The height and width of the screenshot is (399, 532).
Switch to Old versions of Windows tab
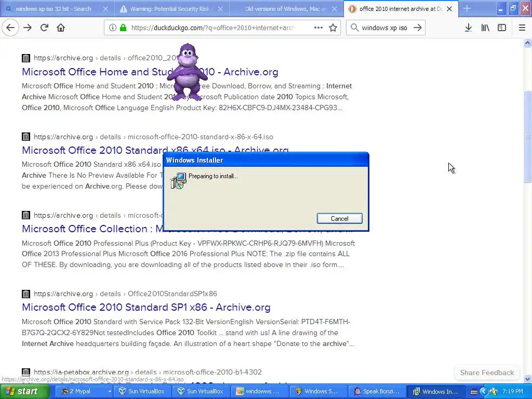287,9
